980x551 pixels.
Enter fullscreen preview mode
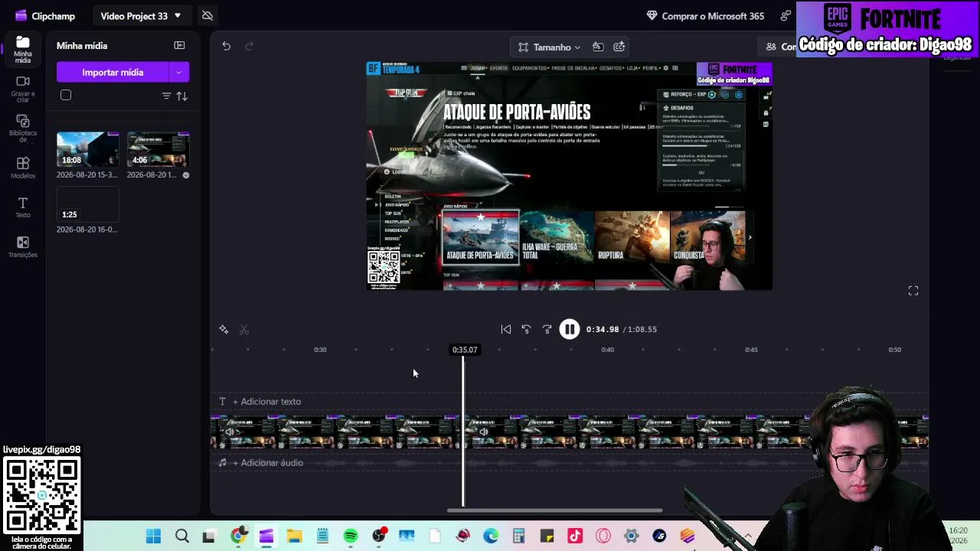pos(913,291)
